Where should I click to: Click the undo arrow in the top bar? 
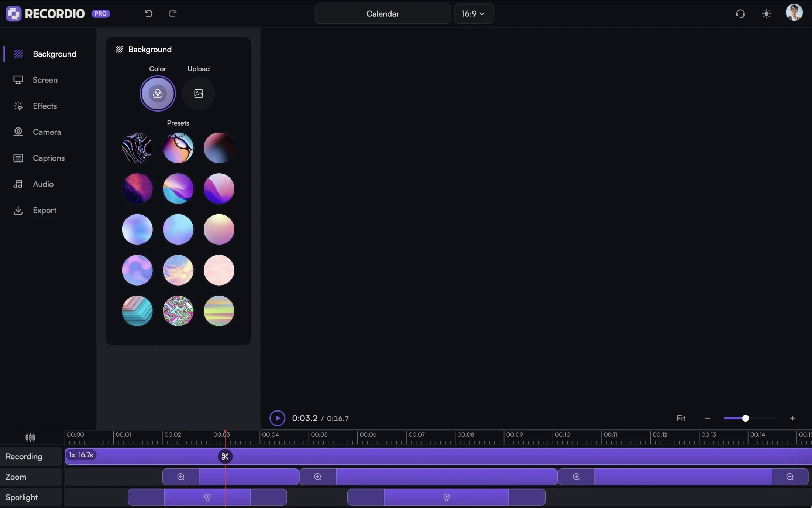coord(148,14)
